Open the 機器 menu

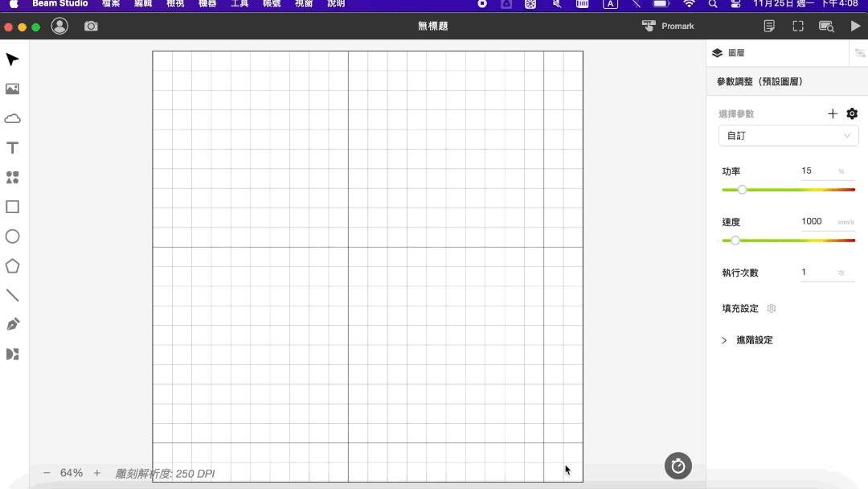point(207,3)
